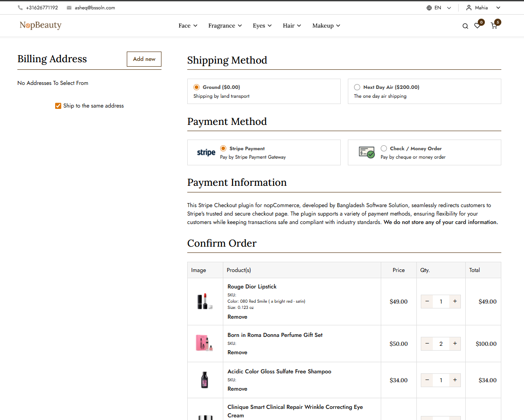524x420 pixels.
Task: Click quantity field of Born in Roma set
Action: coord(441,344)
